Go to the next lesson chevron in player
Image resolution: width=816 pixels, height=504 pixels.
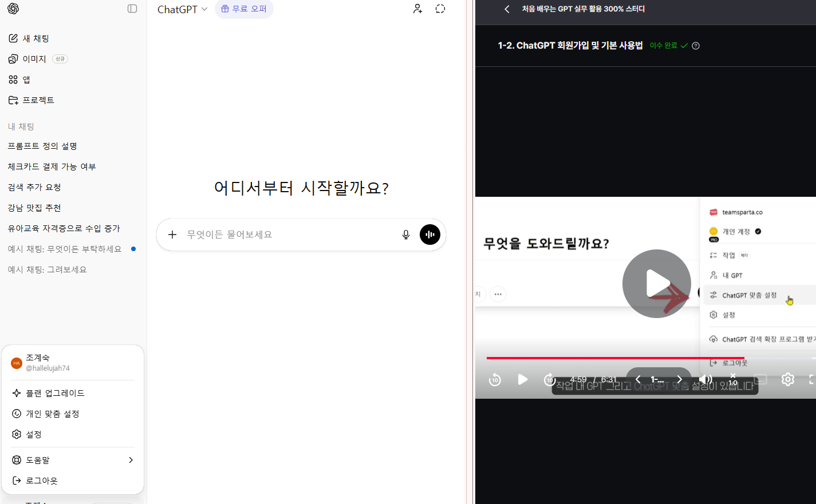click(x=680, y=379)
